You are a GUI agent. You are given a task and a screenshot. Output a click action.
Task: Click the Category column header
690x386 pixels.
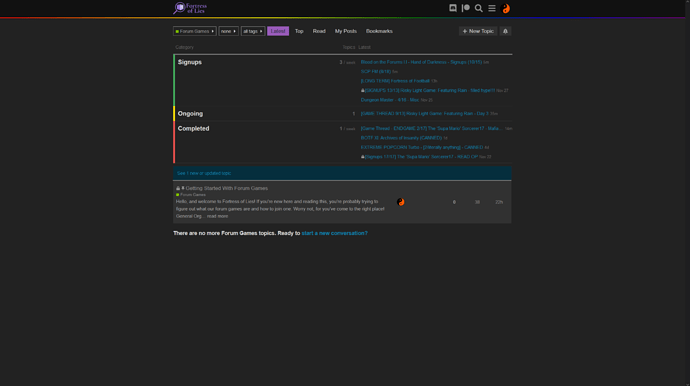point(184,47)
